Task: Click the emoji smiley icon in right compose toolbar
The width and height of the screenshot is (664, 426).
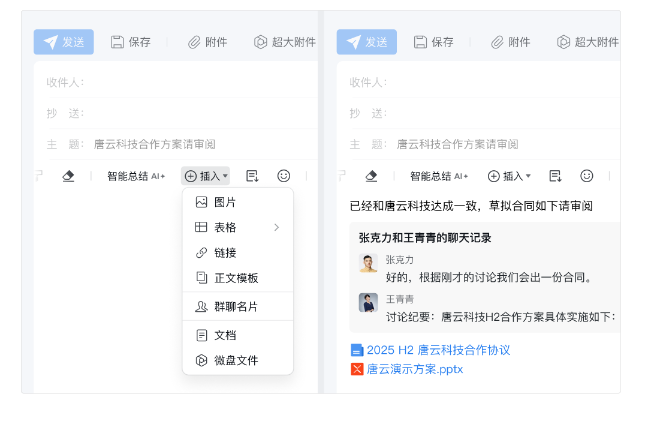Action: pos(587,176)
